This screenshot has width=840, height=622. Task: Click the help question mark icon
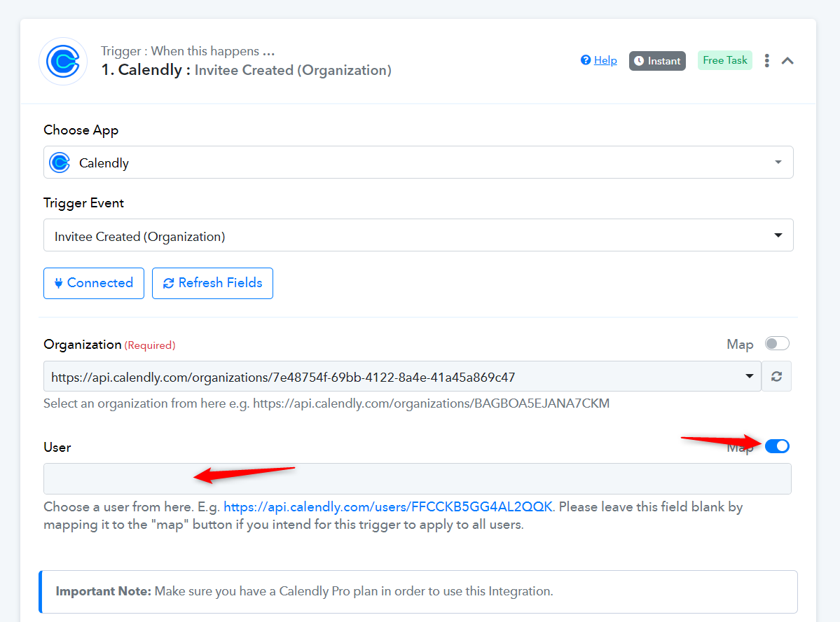(586, 60)
